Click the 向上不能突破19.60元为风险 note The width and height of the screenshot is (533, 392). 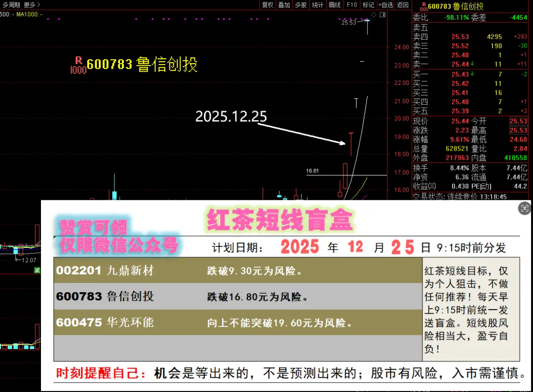pos(279,323)
